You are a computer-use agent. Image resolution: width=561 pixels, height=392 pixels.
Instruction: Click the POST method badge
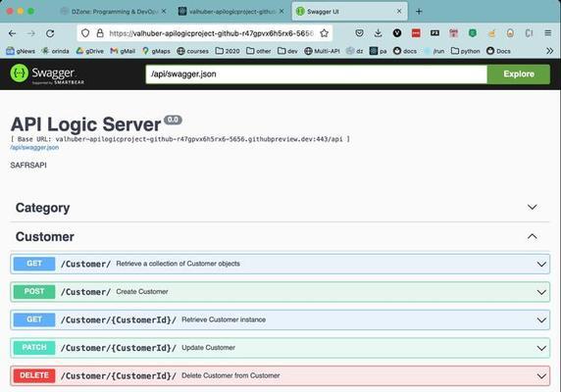(x=34, y=292)
